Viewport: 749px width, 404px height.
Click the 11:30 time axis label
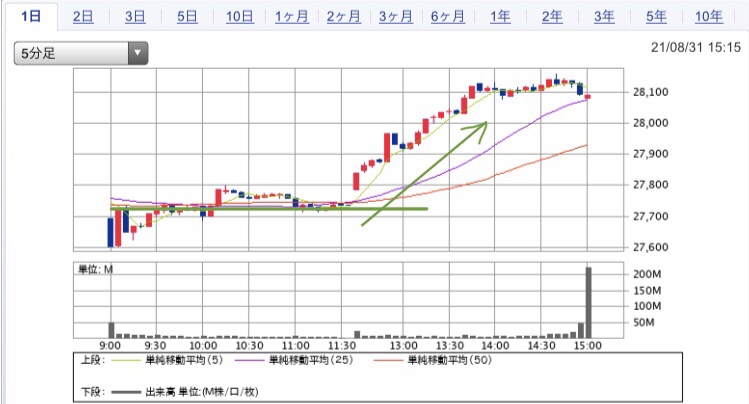pos(342,346)
